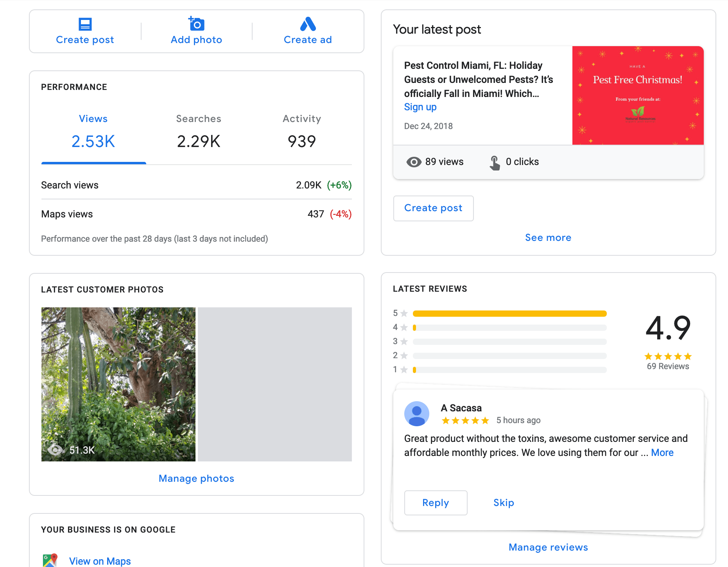This screenshot has height=567, width=728.
Task: Click Manage photos link
Action: point(196,479)
